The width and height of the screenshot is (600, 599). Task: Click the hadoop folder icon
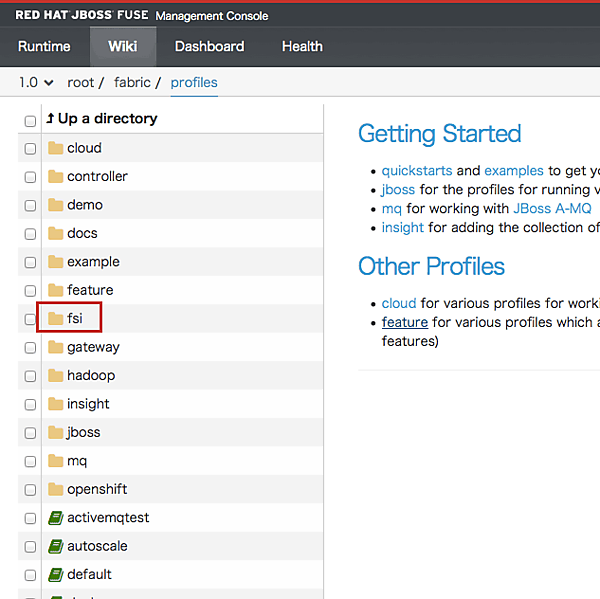tap(56, 376)
